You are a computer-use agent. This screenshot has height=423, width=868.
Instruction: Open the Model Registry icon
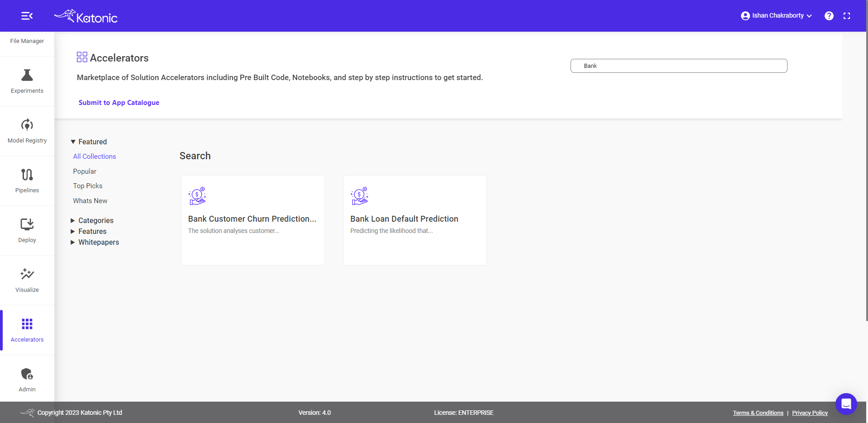[27, 125]
